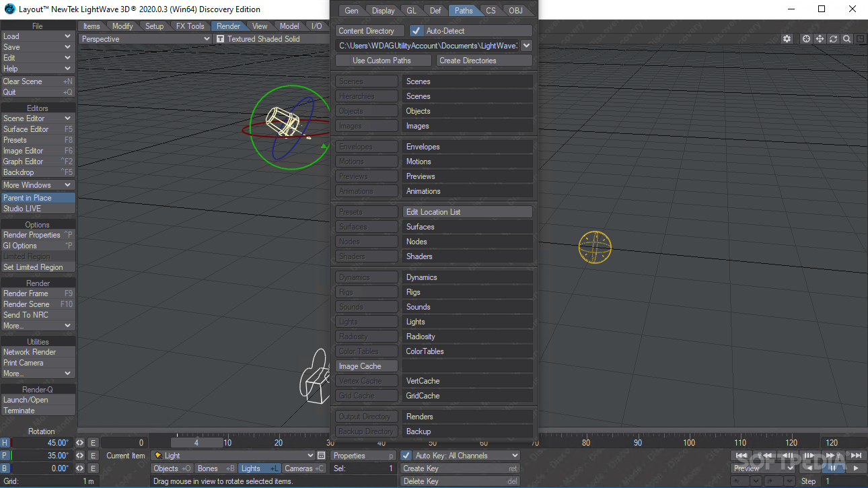Viewport: 868px width, 488px height.
Task: Click the Surface Editor button
Action: pyautogui.click(x=38, y=129)
